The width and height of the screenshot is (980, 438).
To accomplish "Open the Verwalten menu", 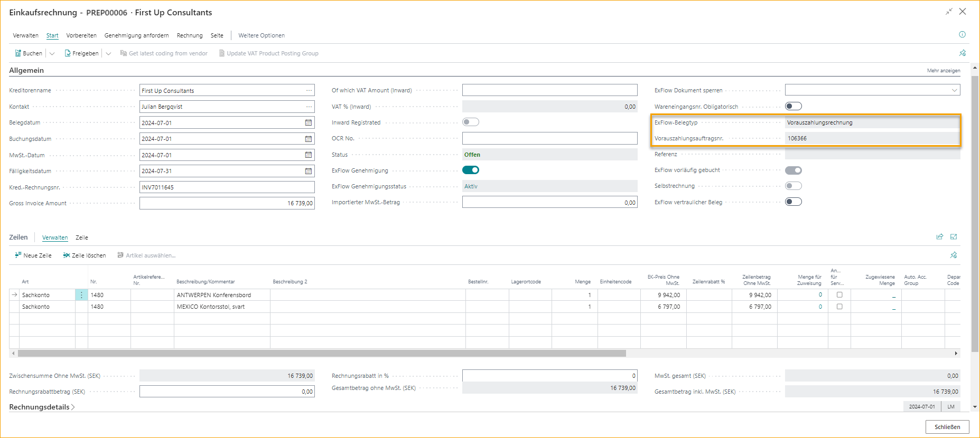I will pyautogui.click(x=26, y=35).
